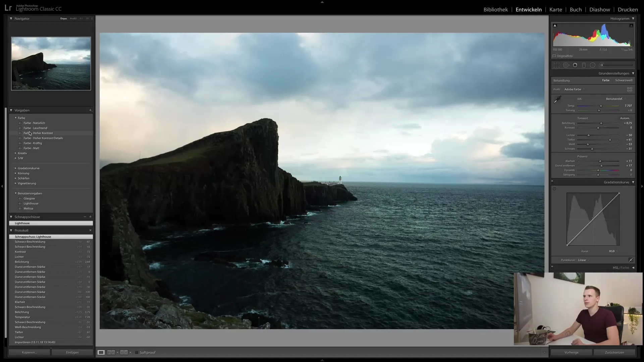Click the Autom. tone button
Viewport: 644px width, 362px height.
click(x=625, y=118)
